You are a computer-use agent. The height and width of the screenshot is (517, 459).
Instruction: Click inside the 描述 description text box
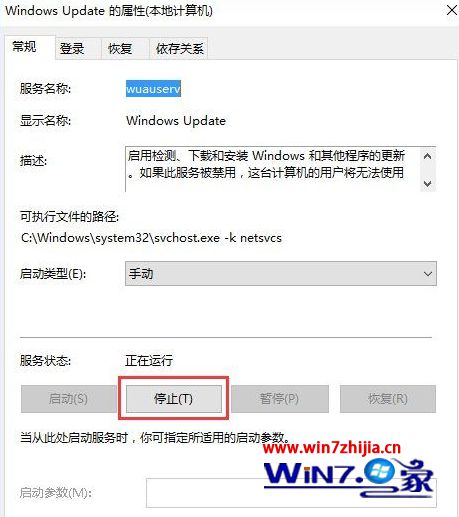pos(273,169)
